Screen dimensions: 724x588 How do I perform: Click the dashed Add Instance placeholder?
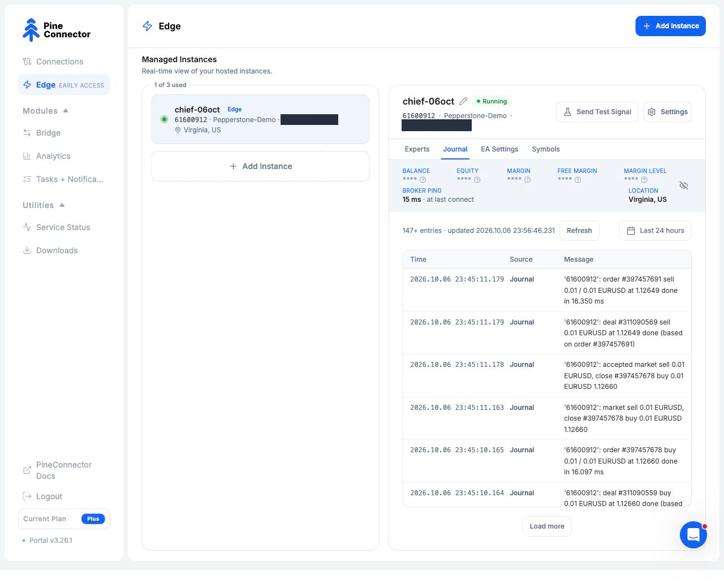tap(260, 166)
